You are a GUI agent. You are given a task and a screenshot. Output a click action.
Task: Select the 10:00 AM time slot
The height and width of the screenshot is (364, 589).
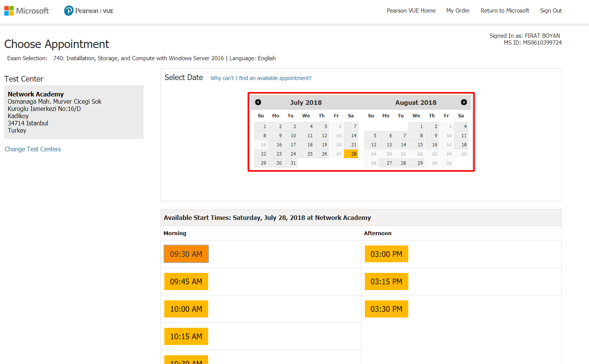[186, 309]
